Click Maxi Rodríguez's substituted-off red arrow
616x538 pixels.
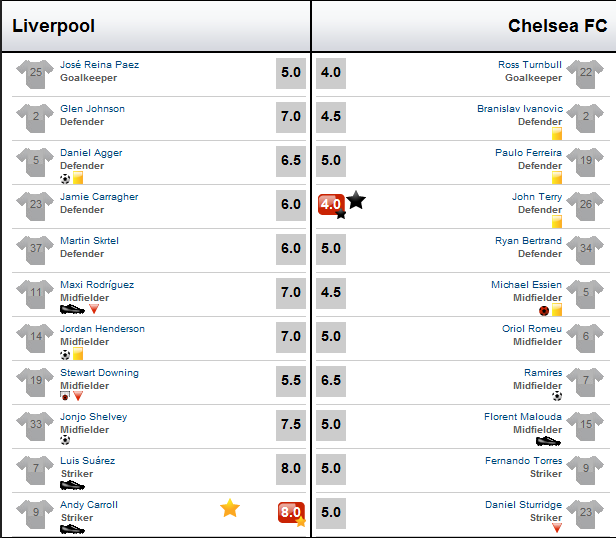click(94, 309)
